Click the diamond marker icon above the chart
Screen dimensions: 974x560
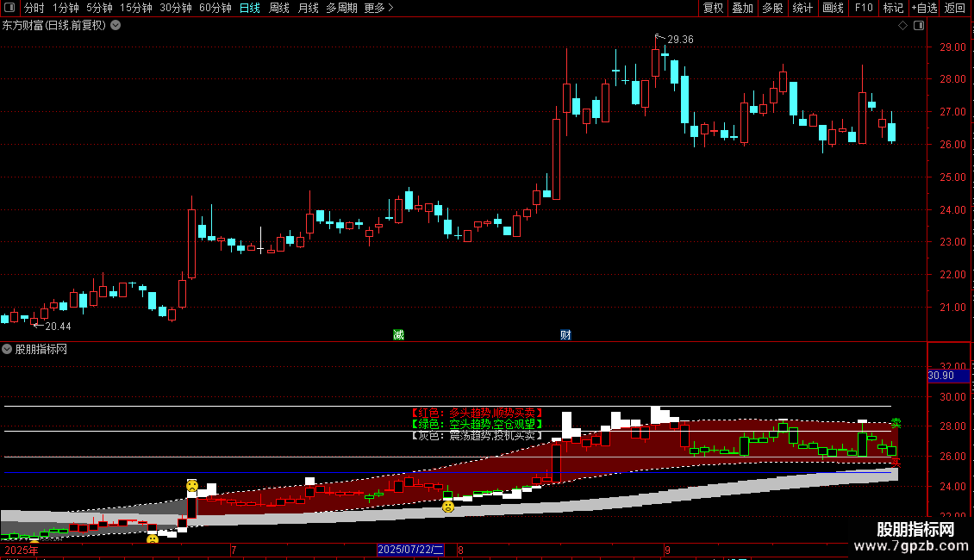coord(902,26)
